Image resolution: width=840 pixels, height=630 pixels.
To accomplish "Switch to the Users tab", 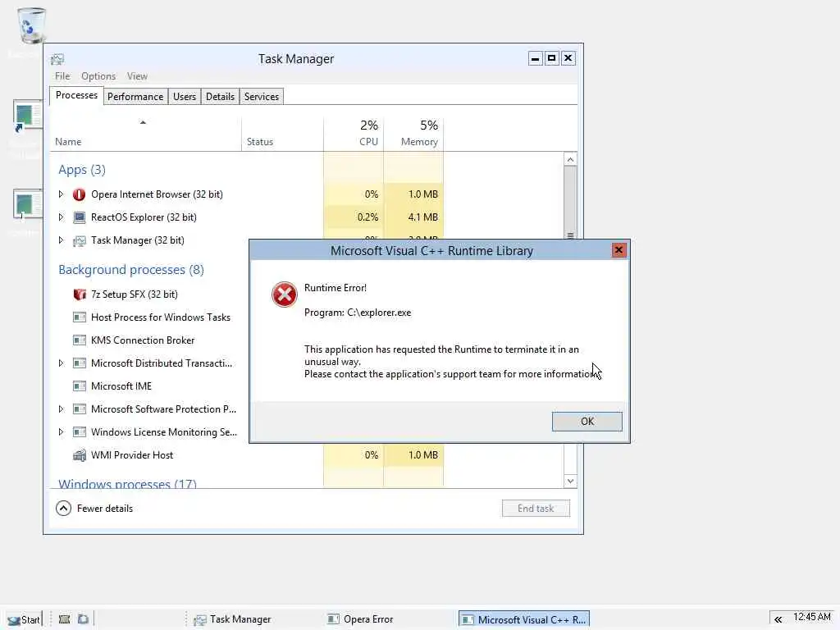I will [x=185, y=97].
